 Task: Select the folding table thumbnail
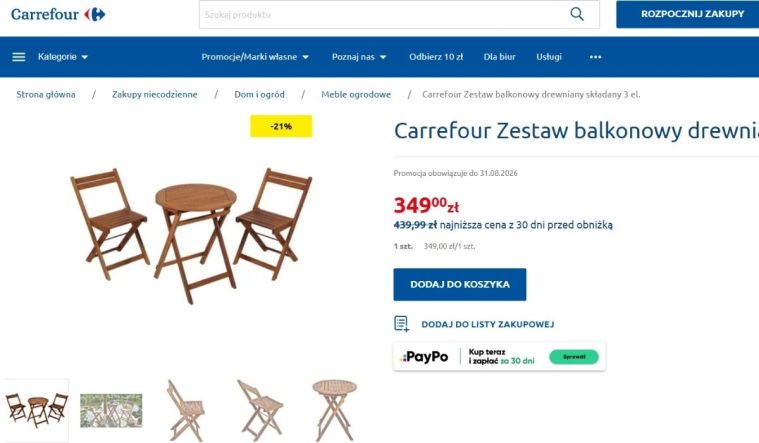334,410
